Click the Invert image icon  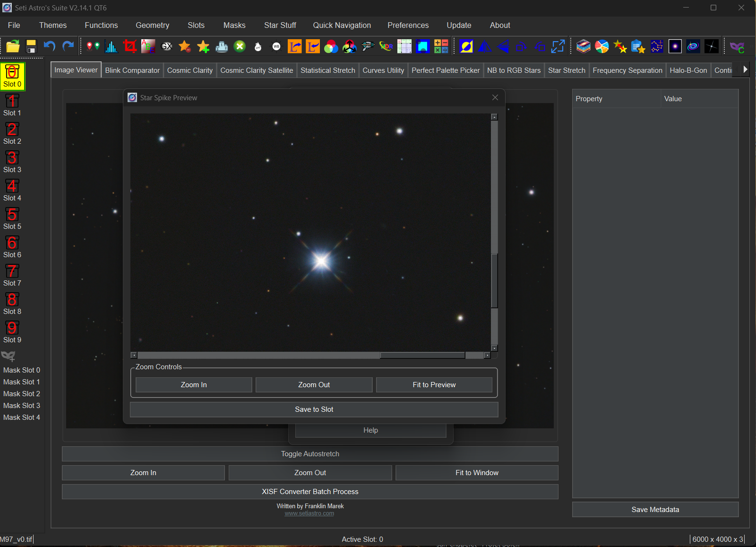click(x=466, y=46)
